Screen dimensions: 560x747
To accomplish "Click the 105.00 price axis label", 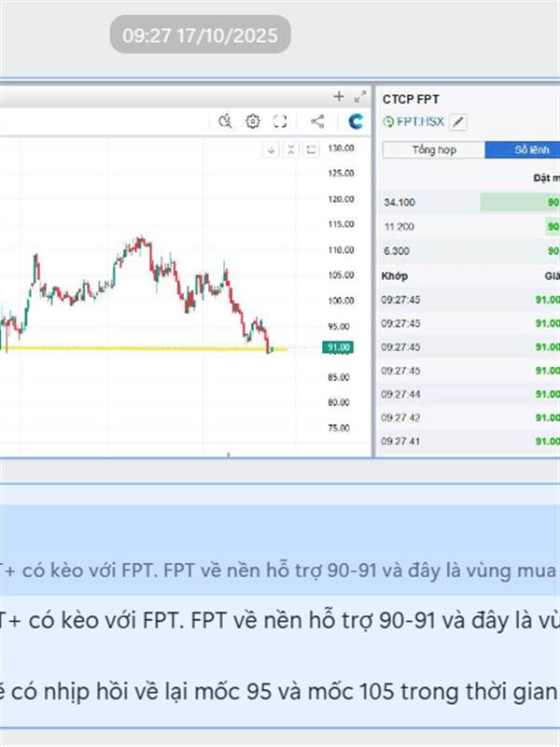I will 341,275.
